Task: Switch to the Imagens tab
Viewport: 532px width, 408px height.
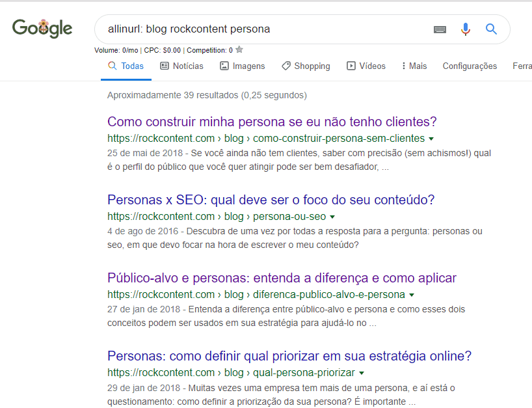Action: 242,66
